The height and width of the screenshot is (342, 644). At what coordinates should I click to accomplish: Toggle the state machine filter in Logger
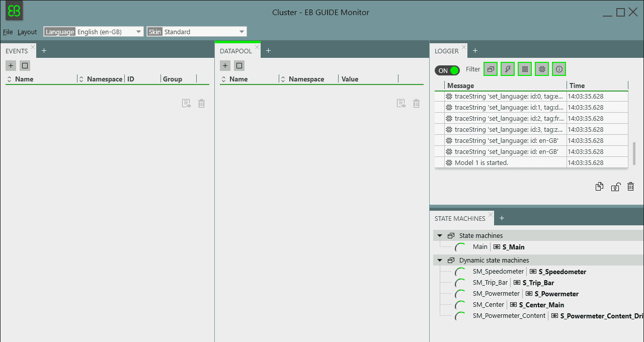pos(491,69)
